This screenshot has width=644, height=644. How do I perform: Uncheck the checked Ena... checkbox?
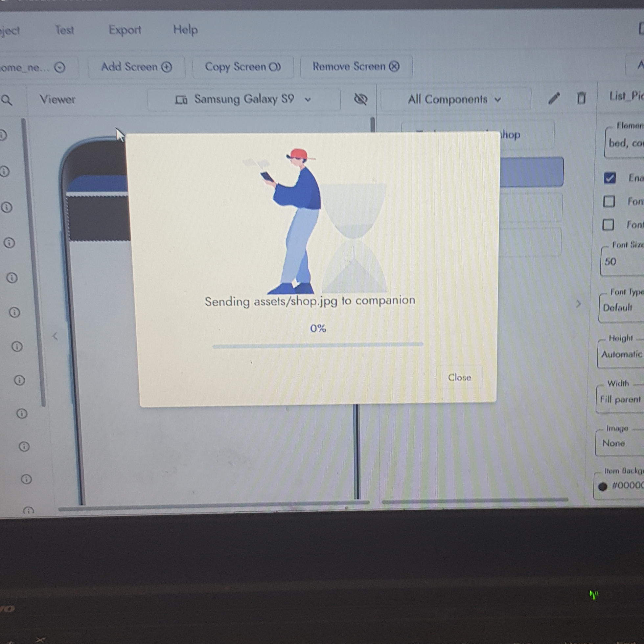click(x=609, y=178)
